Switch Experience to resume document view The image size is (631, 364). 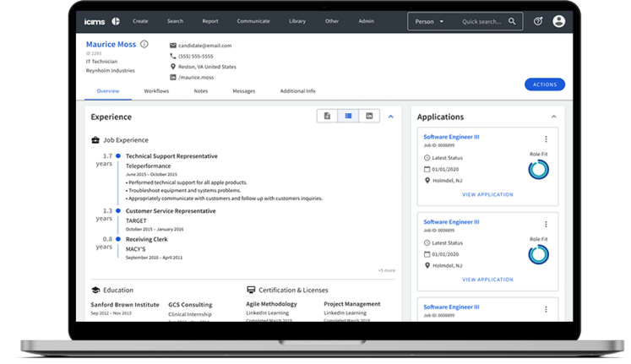(327, 116)
